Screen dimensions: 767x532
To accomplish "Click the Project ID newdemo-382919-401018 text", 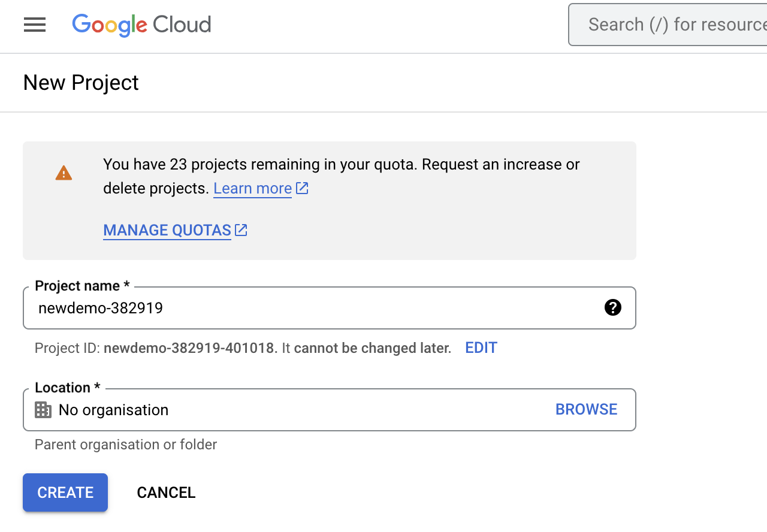I will pos(190,348).
